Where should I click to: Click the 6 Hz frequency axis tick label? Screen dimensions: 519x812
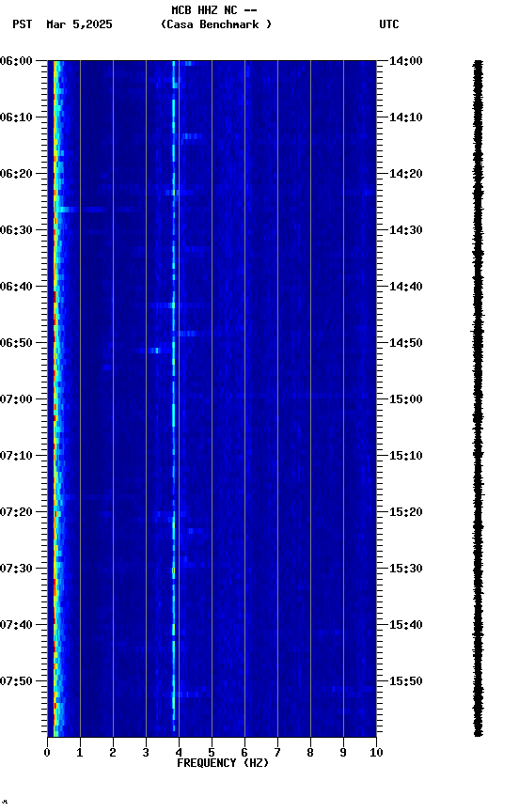click(x=244, y=753)
